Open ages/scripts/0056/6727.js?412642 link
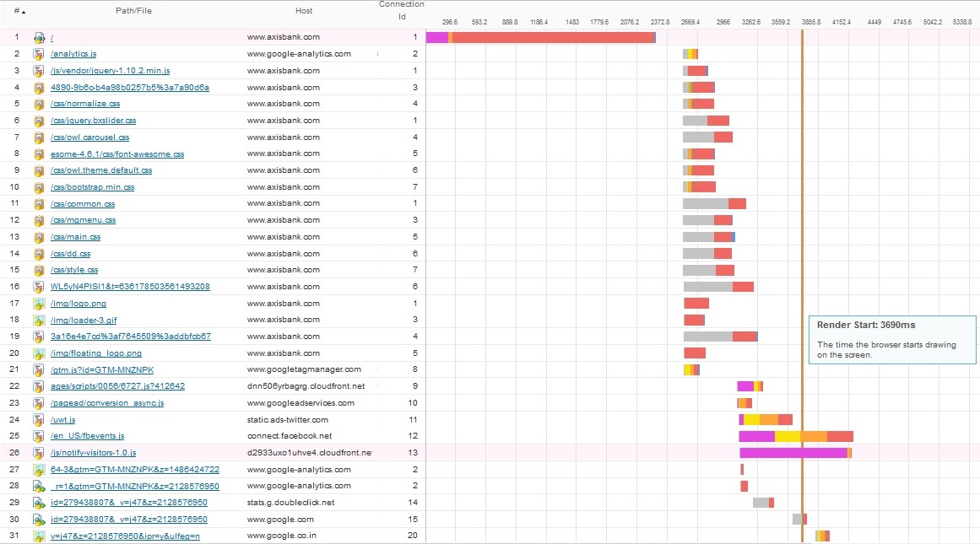 [117, 386]
